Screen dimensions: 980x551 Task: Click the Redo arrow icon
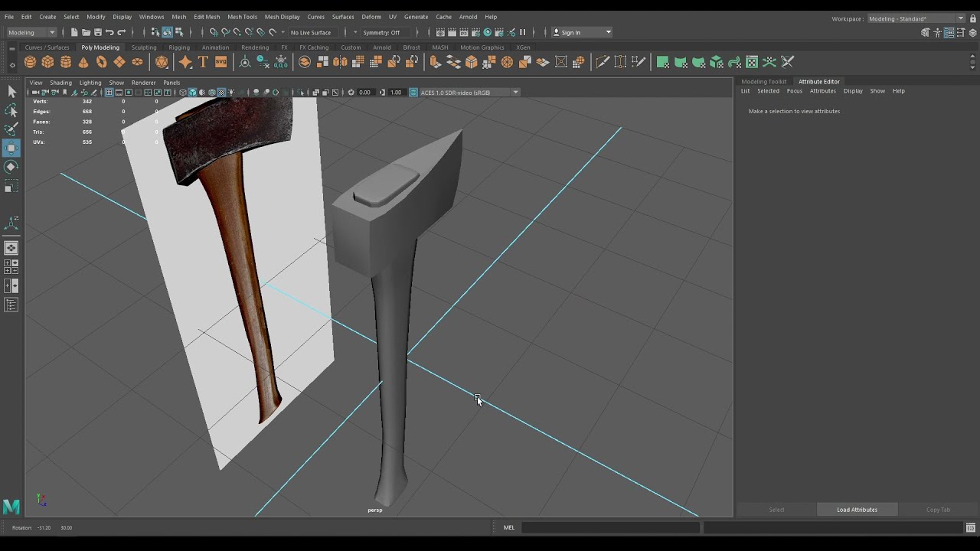coord(121,32)
